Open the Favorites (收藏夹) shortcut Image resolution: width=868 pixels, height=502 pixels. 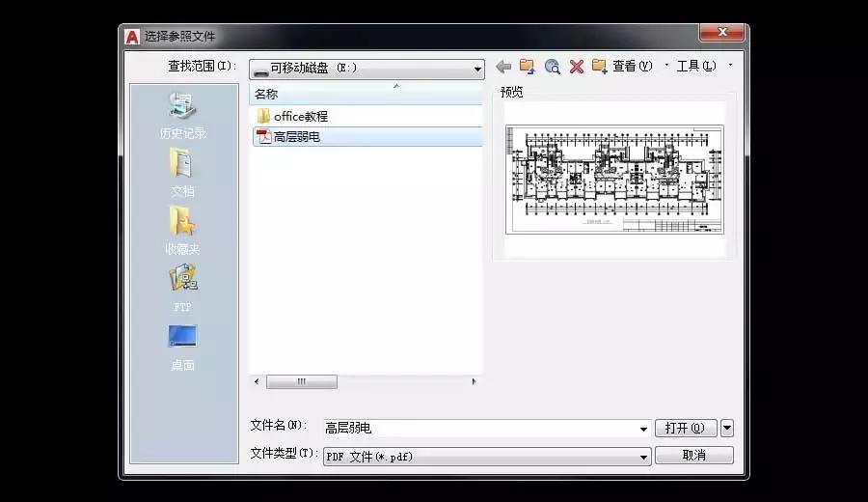coord(182,231)
